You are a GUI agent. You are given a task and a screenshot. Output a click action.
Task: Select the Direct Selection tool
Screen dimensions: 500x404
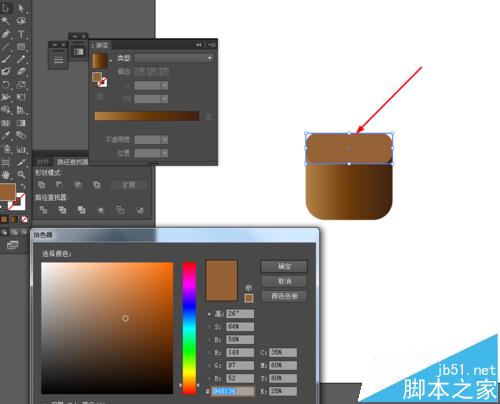(21, 8)
